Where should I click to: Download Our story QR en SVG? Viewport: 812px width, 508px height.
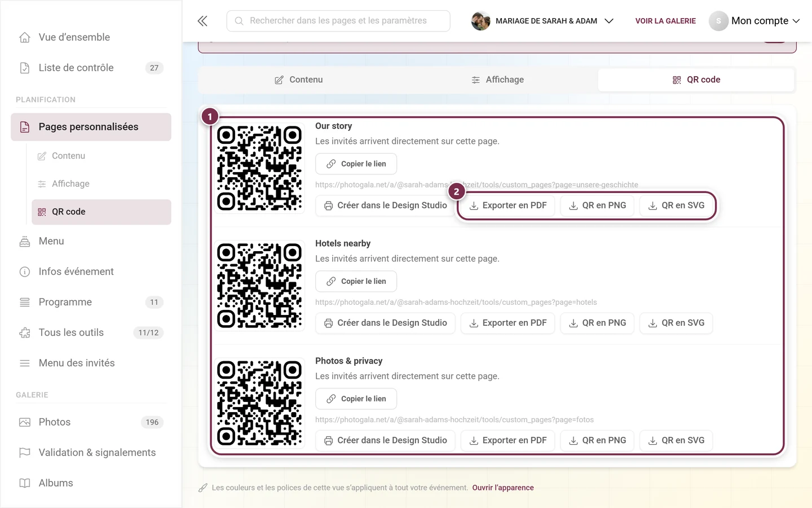click(676, 205)
